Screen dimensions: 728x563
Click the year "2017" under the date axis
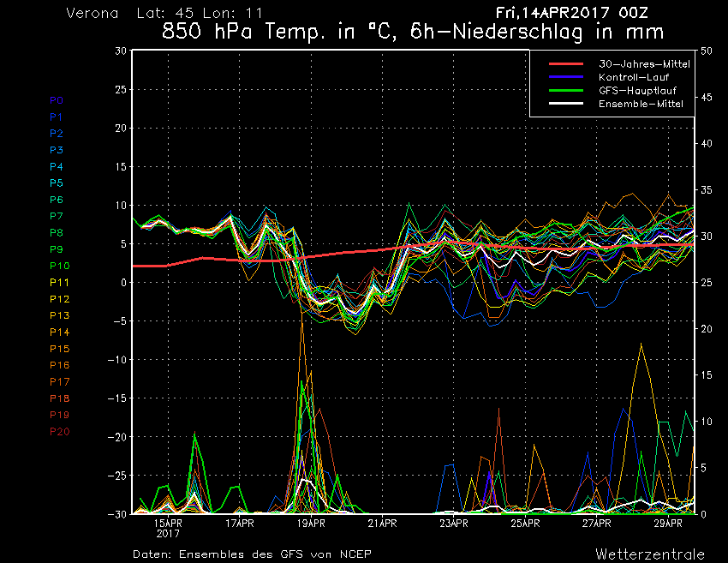168,533
